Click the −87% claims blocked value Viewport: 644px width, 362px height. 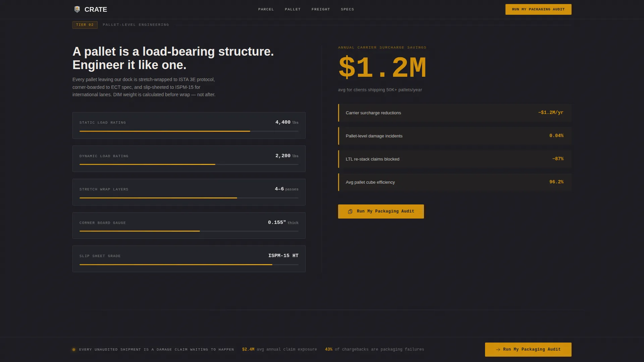tap(558, 159)
